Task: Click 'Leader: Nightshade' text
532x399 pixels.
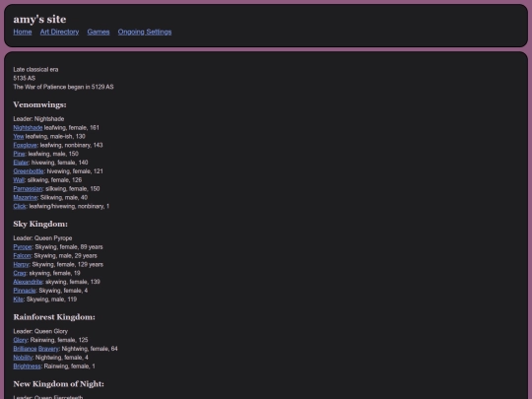Action: point(38,119)
